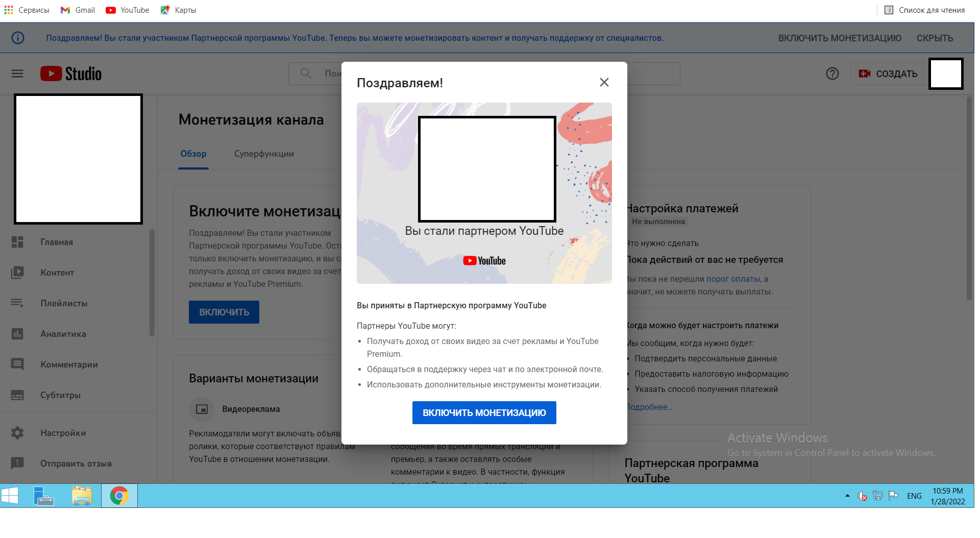Click the ENG language indicator

(x=914, y=496)
